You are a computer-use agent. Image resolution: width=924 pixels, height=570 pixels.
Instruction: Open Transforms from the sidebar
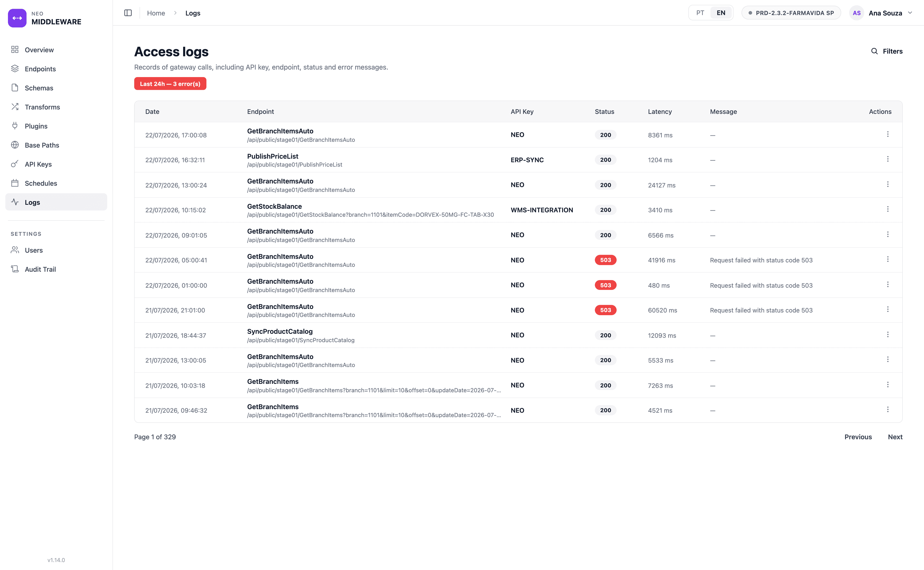click(56, 107)
